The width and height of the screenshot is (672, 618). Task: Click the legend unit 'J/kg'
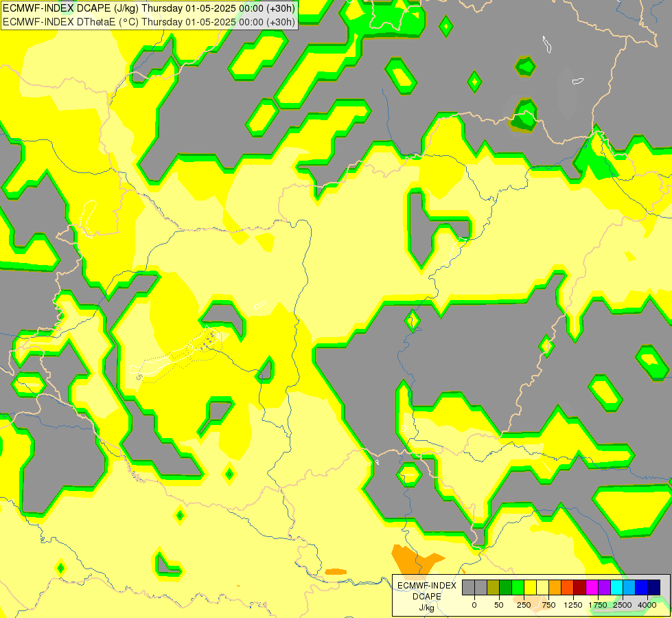pyautogui.click(x=426, y=608)
